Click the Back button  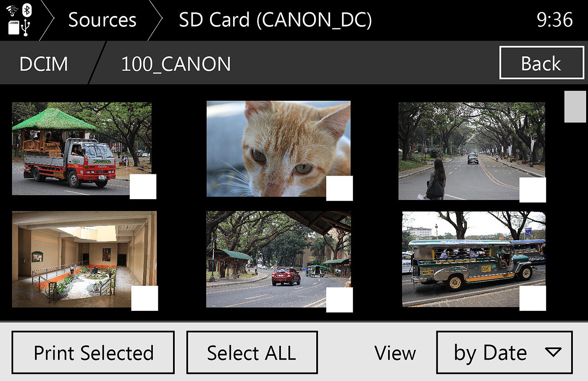pyautogui.click(x=541, y=63)
